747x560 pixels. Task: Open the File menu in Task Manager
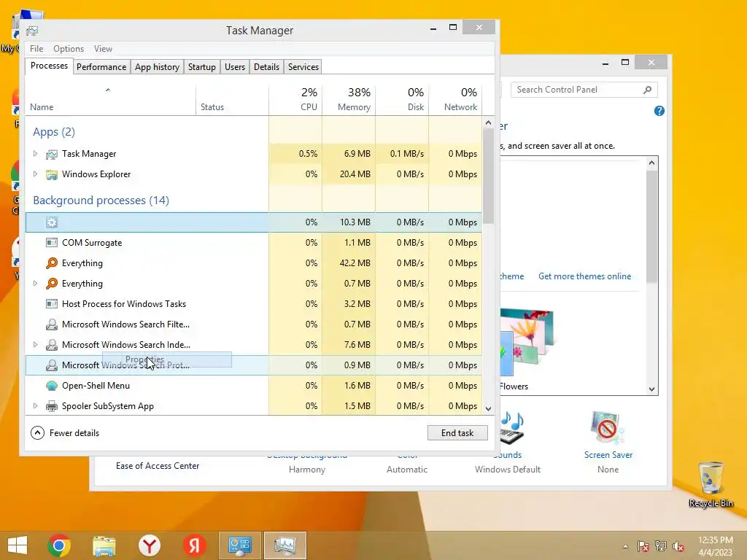[36, 49]
